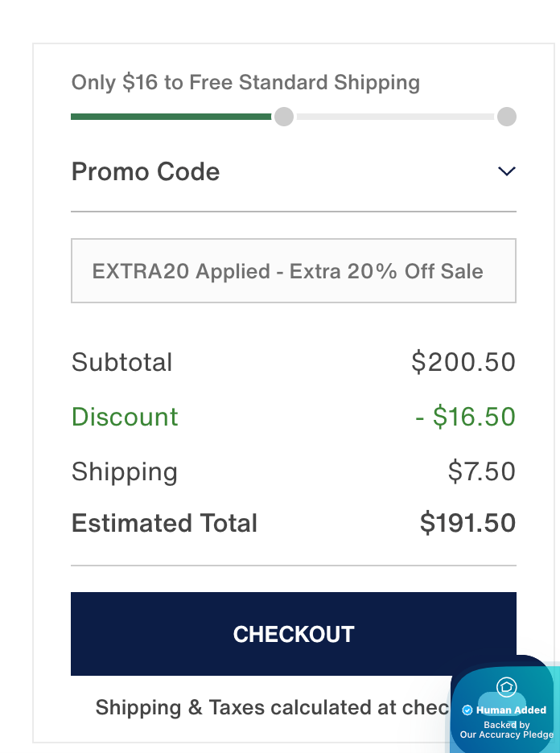Click the $200.50 subtotal amount
The height and width of the screenshot is (753, 560).
point(463,362)
